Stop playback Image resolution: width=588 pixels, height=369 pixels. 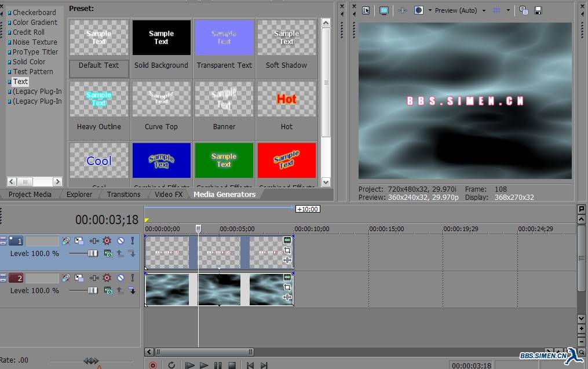click(x=232, y=365)
